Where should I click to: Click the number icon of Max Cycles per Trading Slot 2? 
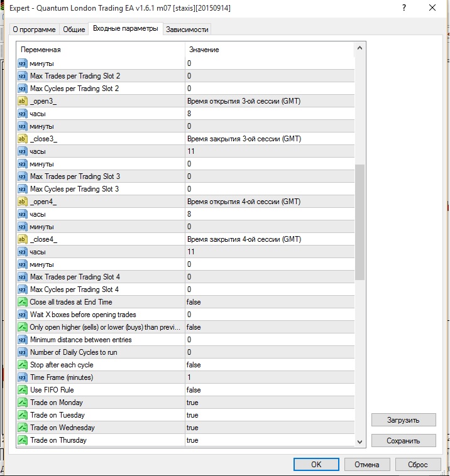point(23,89)
